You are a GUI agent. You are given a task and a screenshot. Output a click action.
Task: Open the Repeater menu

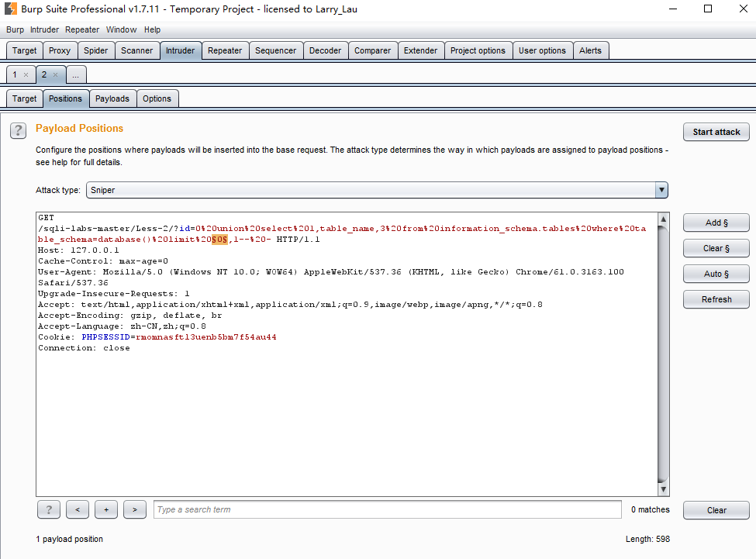(82, 29)
